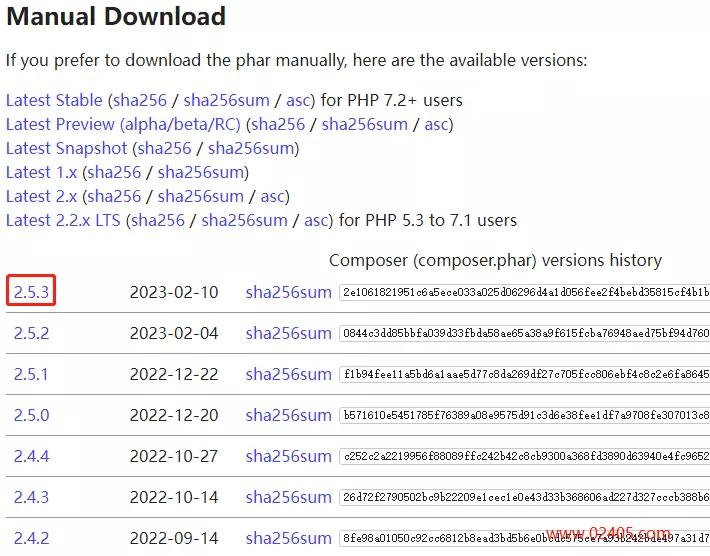Open sha256sum link for version 2.5.3
710x556 pixels.
[288, 292]
